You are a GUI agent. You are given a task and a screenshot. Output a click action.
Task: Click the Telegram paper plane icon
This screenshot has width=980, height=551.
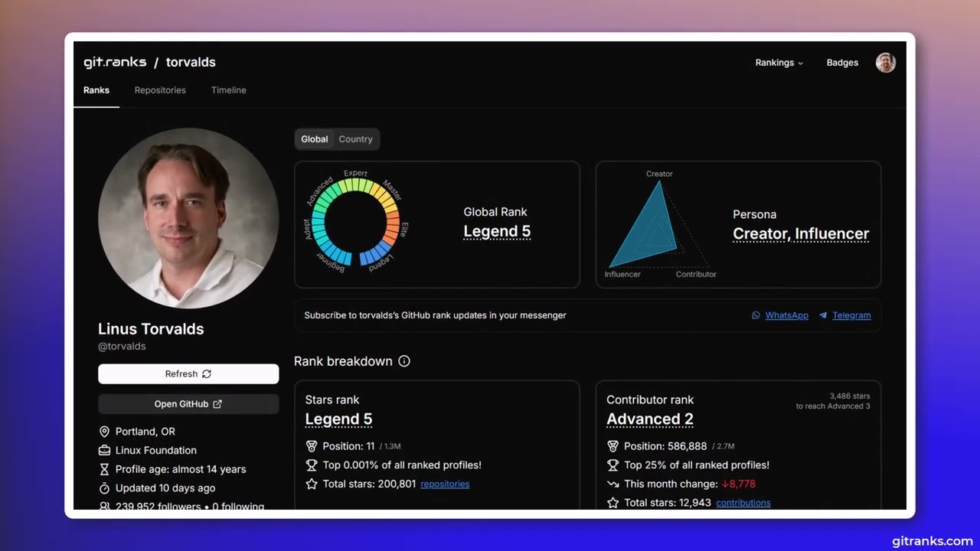click(x=823, y=315)
